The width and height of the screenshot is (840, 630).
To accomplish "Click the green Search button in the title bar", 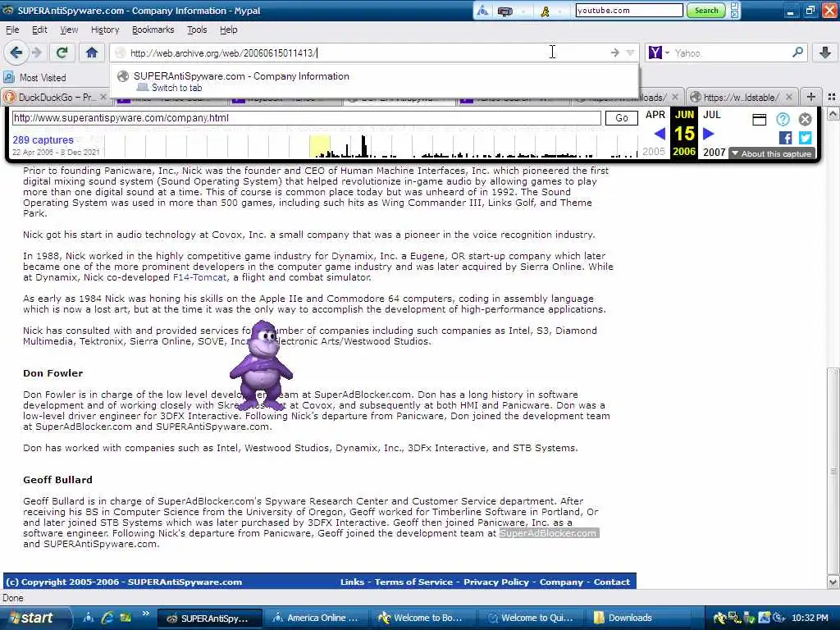I will [705, 10].
